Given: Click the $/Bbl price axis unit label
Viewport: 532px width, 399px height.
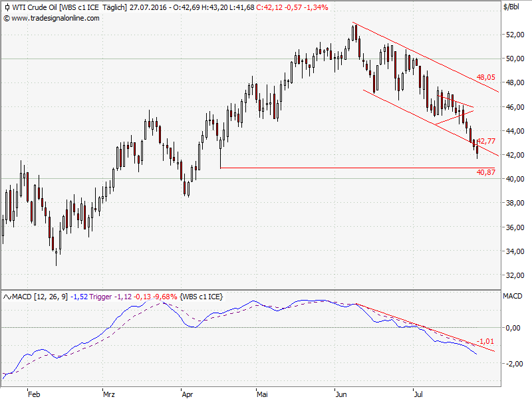Looking at the screenshot, I should [x=512, y=7].
